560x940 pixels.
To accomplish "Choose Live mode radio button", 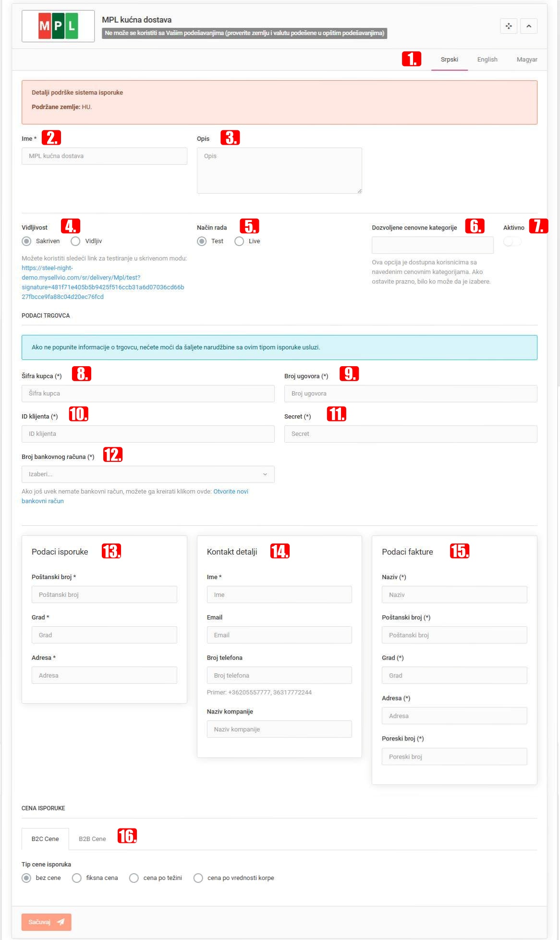I will click(239, 241).
